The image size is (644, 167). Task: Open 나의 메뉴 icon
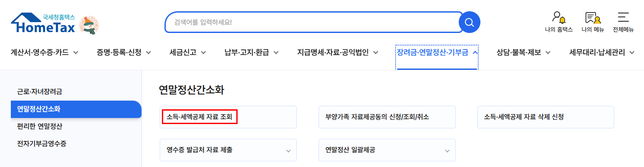[592, 22]
